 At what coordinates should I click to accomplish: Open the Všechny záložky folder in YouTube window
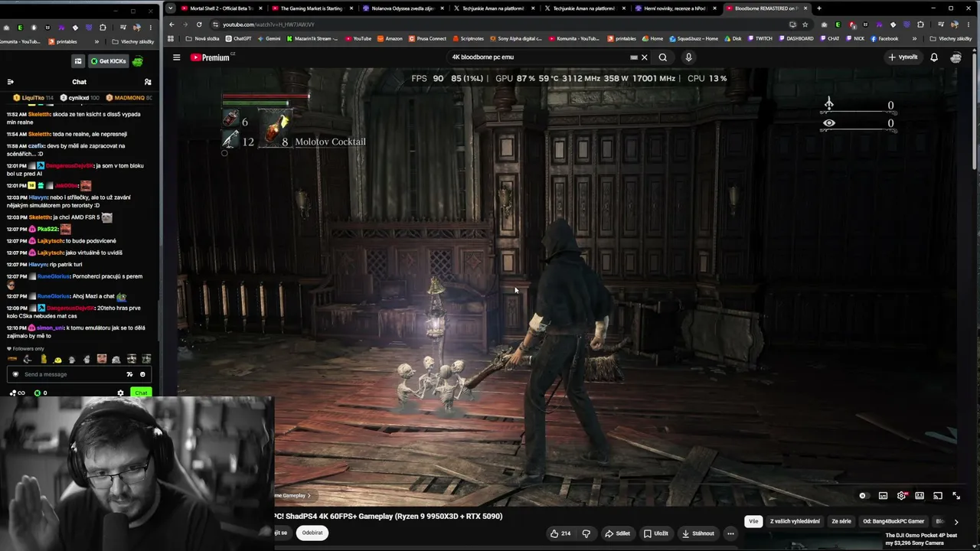(951, 38)
